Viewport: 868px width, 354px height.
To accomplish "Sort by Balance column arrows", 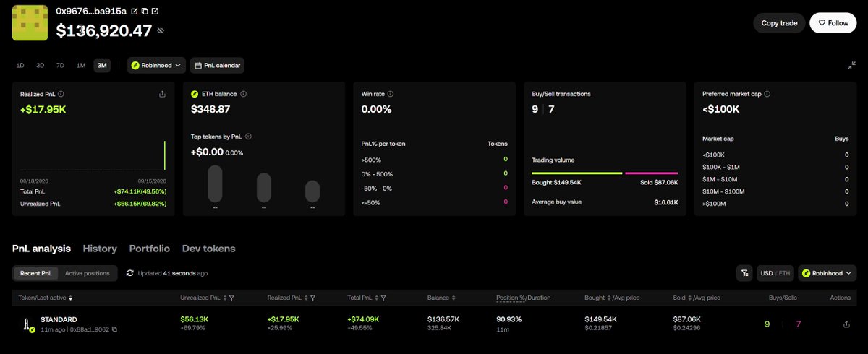I will coord(453,298).
